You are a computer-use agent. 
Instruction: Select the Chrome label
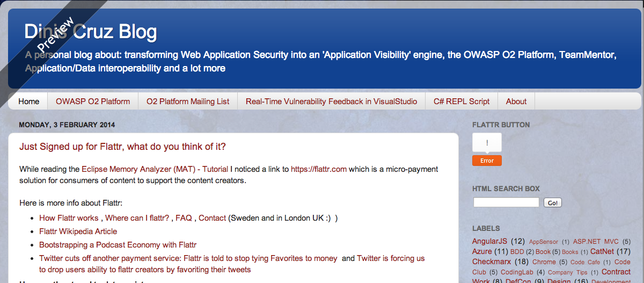click(544, 262)
